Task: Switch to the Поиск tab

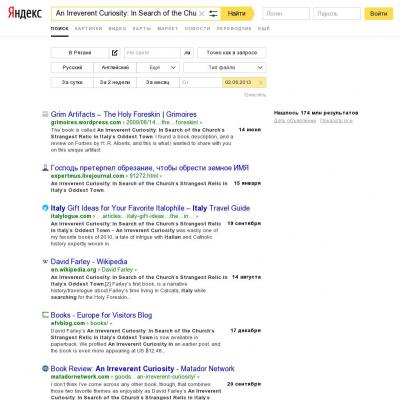Action: 60,29
